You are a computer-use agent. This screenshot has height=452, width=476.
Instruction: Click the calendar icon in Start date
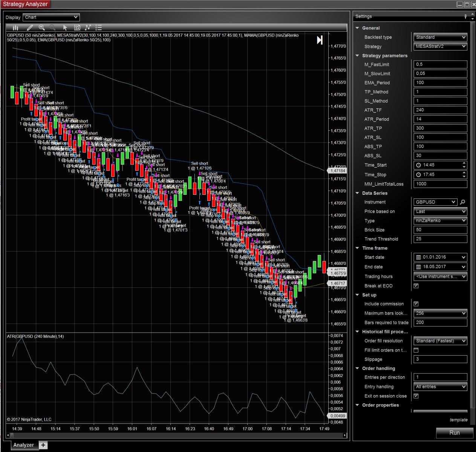click(x=418, y=257)
